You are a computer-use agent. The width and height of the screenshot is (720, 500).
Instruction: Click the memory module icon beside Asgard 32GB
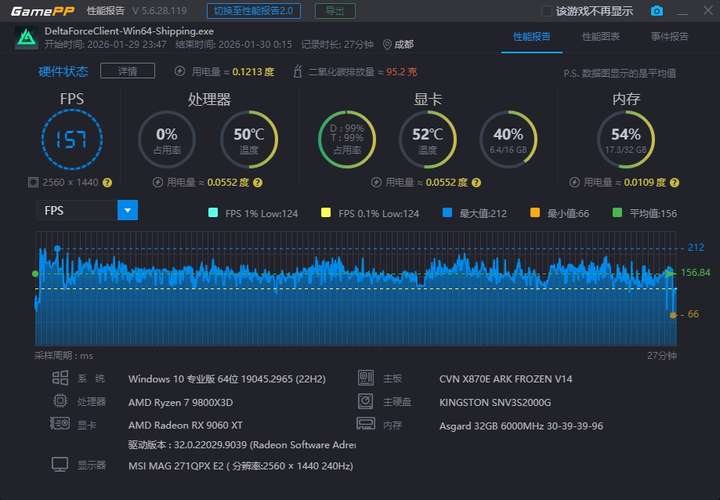tap(366, 424)
